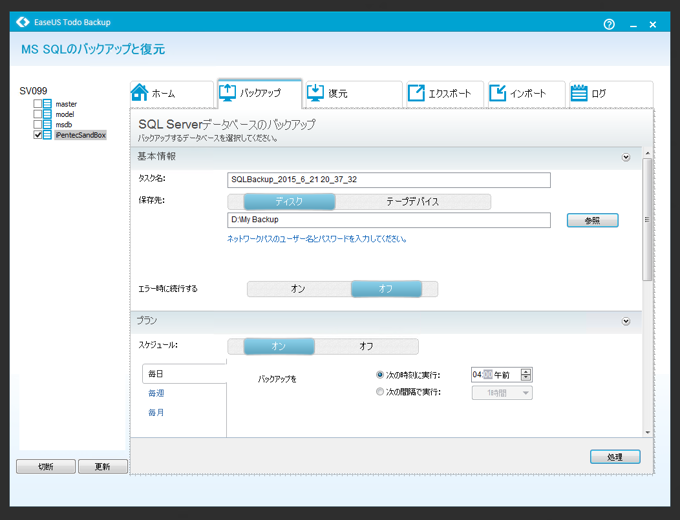Screen dimensions: 680x520
Task: Click the restore download monitor icon
Action: click(x=315, y=92)
